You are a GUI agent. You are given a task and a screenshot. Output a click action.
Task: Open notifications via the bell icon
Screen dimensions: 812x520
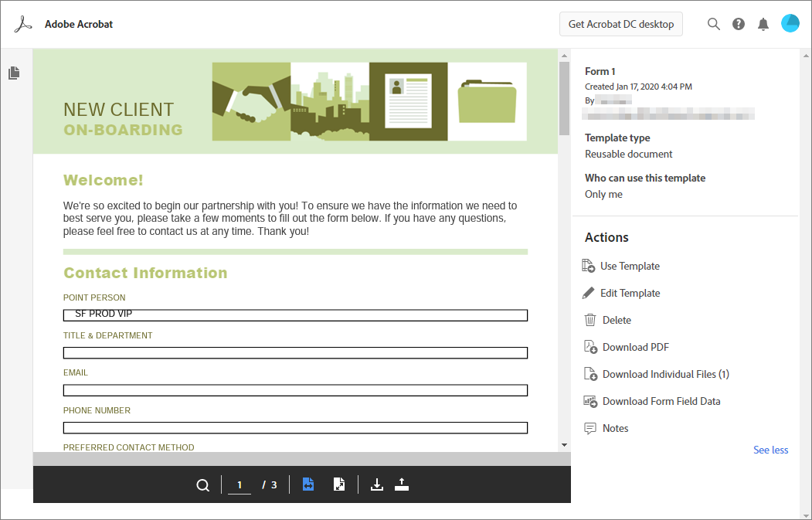tap(763, 23)
